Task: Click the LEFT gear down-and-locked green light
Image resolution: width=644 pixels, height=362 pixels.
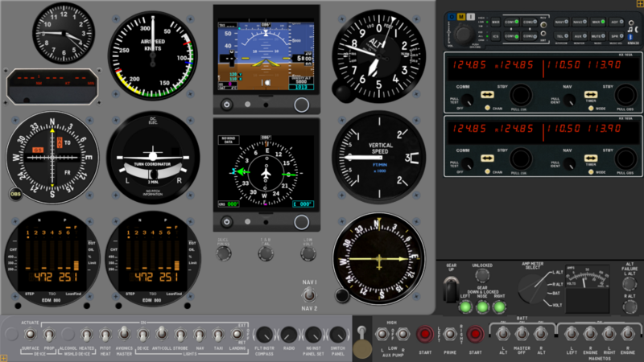Action: (465, 306)
